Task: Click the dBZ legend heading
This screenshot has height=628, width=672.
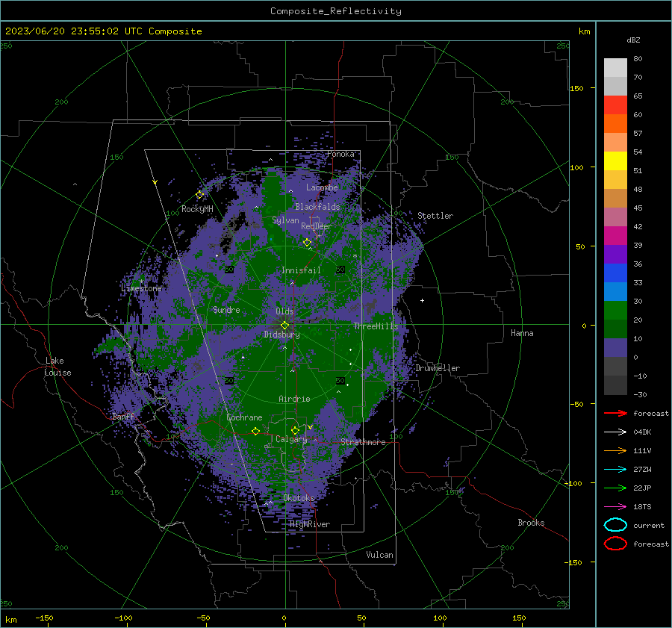Action: click(633, 40)
